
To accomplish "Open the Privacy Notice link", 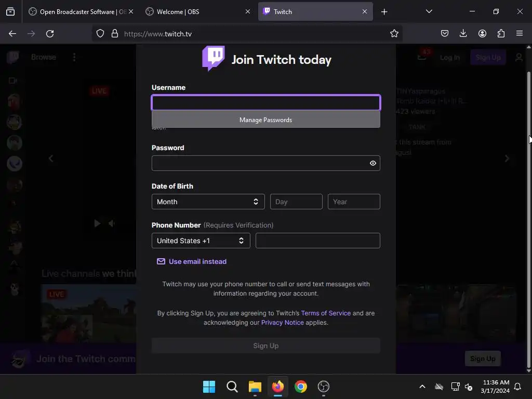I will tap(282, 322).
